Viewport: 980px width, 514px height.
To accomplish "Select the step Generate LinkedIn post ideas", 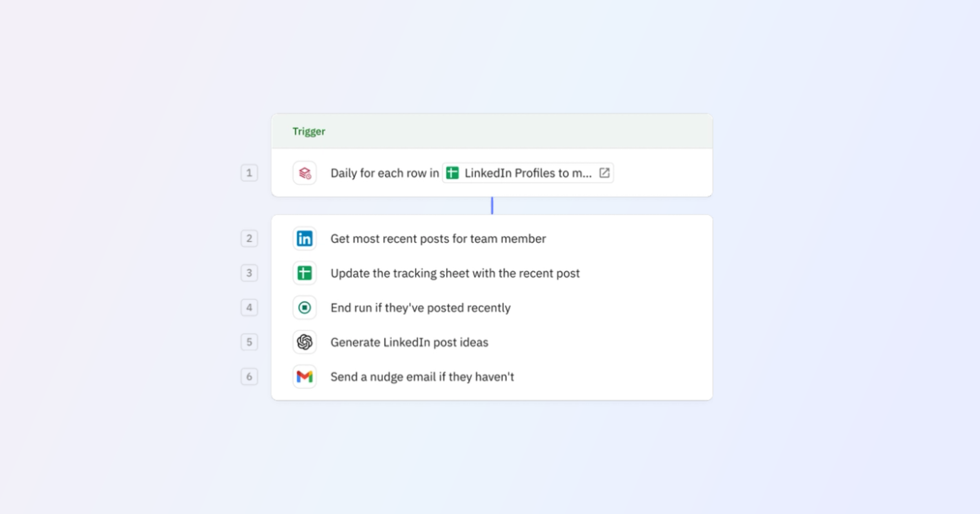I will [x=409, y=342].
